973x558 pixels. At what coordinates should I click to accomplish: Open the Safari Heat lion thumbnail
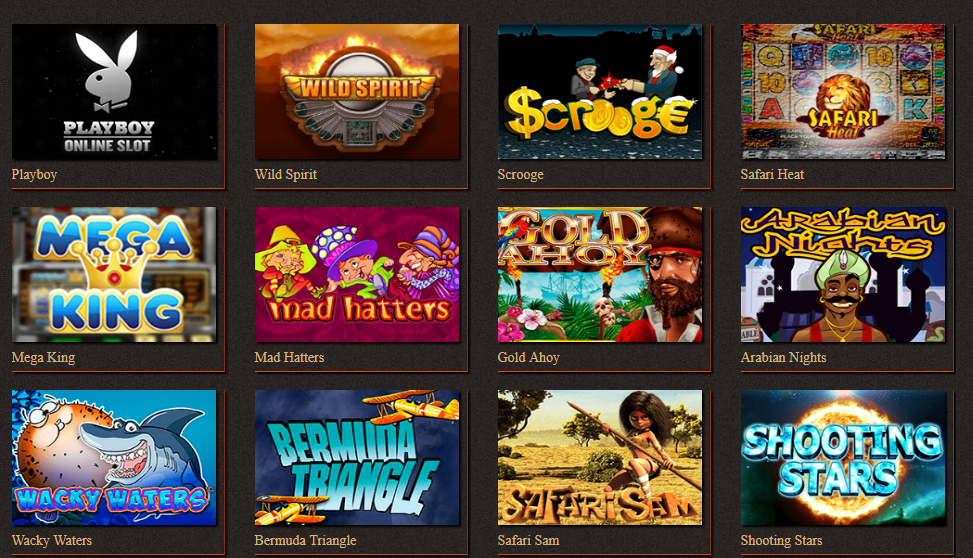coord(843,92)
